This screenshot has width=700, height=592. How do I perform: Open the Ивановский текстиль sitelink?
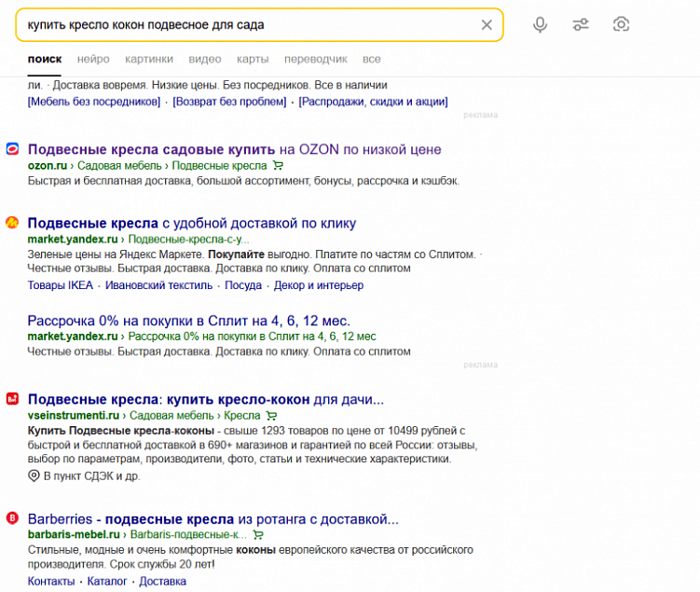tap(159, 285)
